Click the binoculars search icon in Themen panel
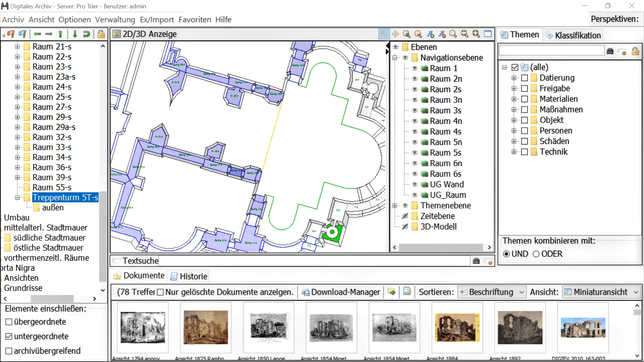The width and height of the screenshot is (644, 362). (x=610, y=51)
